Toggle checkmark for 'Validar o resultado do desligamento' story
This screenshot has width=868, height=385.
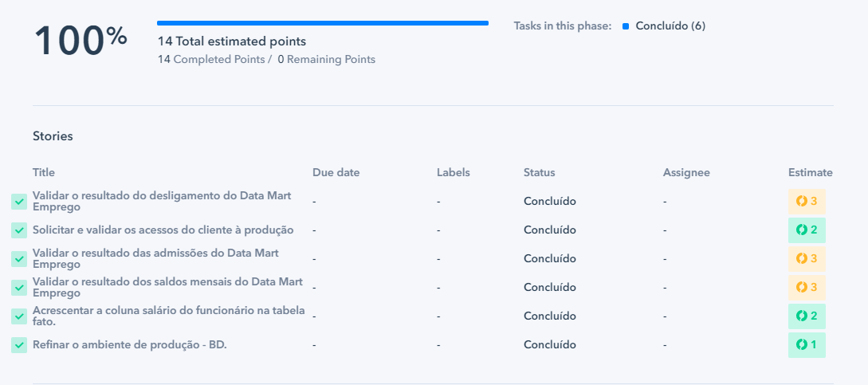coord(19,202)
